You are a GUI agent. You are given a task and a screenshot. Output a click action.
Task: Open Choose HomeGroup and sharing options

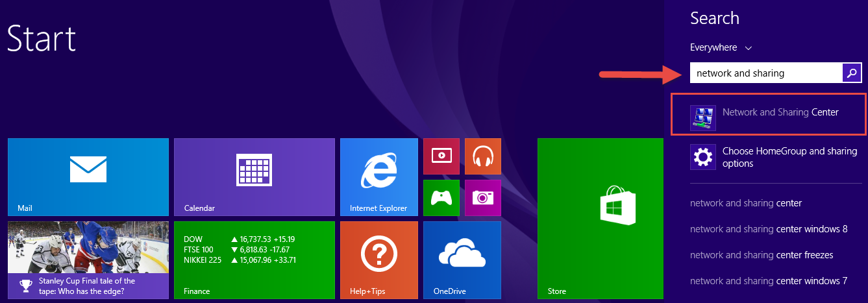(x=775, y=157)
